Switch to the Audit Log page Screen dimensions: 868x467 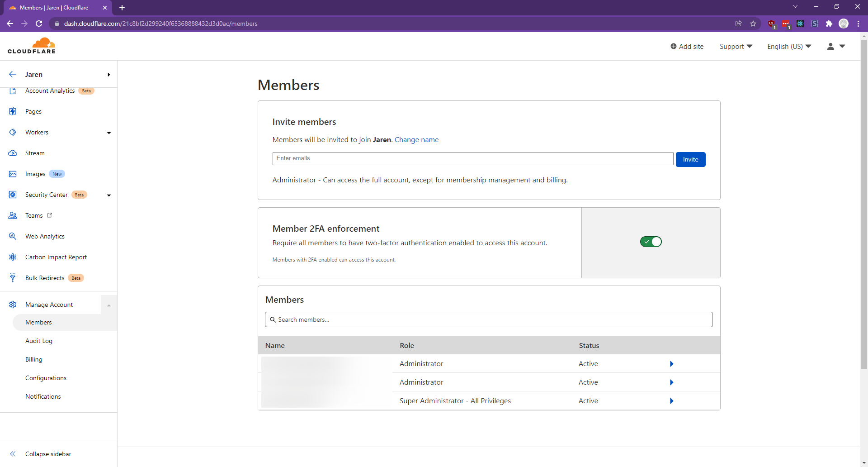(x=39, y=341)
